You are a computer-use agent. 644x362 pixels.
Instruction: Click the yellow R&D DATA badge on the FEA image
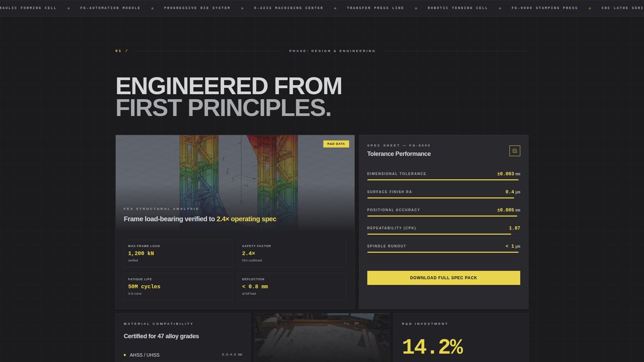click(x=335, y=143)
